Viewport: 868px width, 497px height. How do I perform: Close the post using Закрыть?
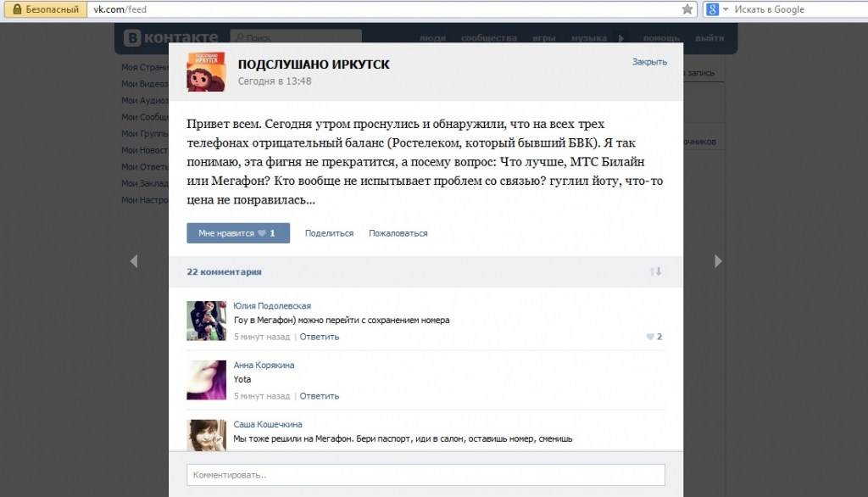point(649,62)
